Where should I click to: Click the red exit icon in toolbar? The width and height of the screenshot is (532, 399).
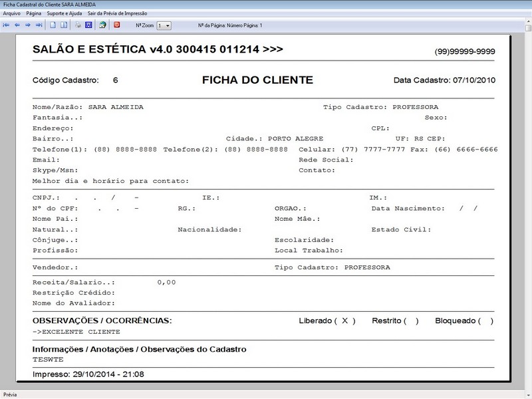click(117, 25)
